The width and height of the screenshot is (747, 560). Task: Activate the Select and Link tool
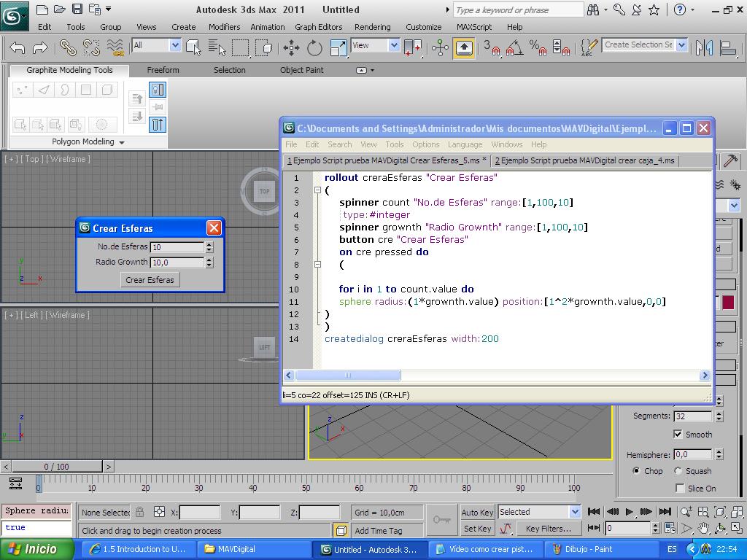click(x=68, y=48)
